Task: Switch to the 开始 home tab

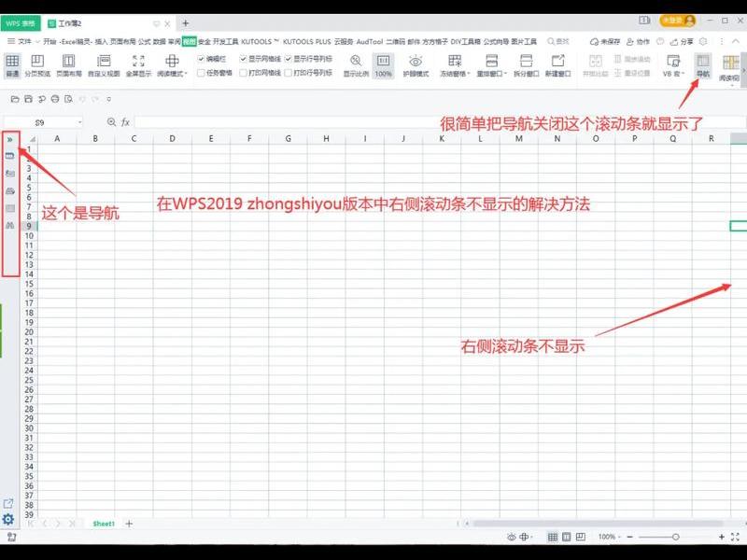Action: (49, 41)
